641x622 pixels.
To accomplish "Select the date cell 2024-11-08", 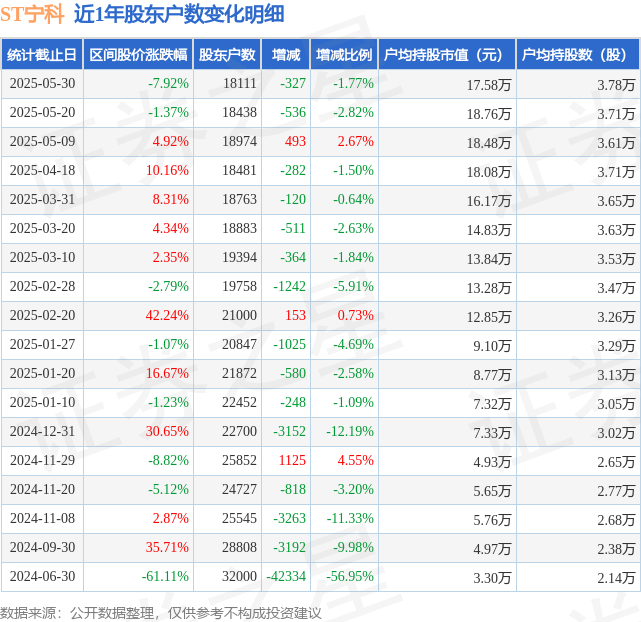I will tap(43, 519).
